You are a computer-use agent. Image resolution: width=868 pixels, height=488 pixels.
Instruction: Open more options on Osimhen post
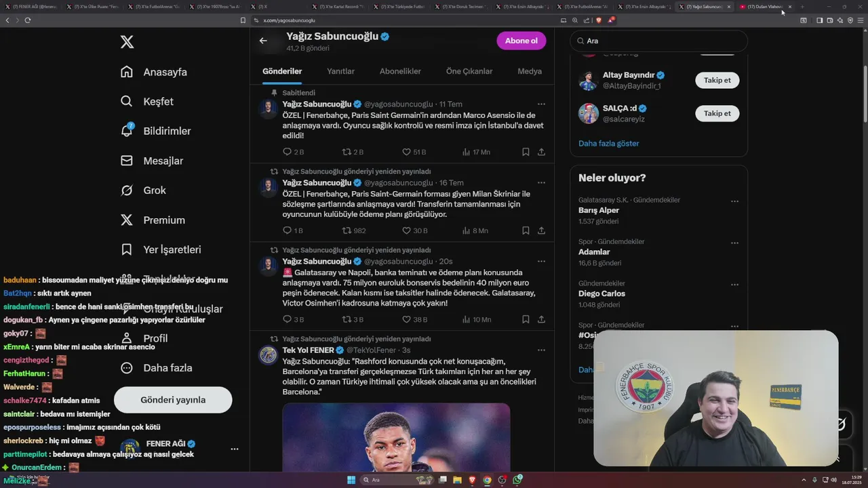[x=541, y=261]
